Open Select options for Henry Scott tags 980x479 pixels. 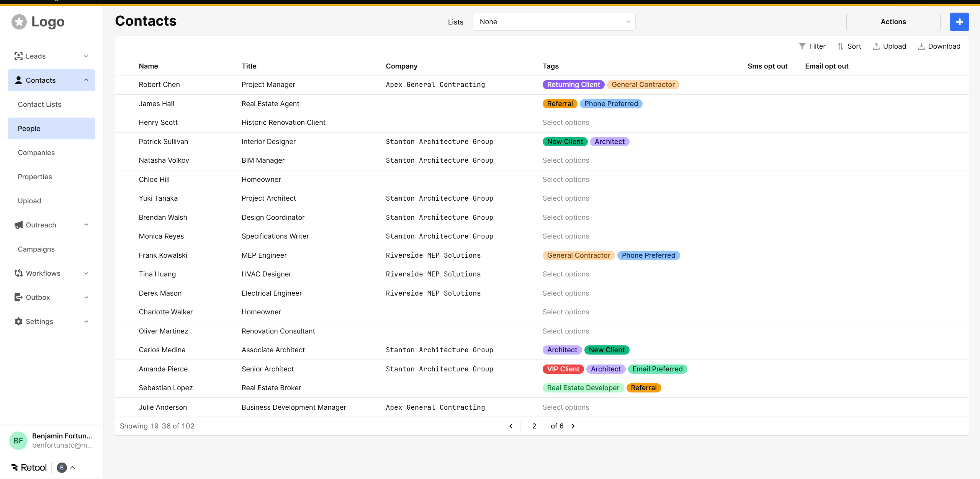point(566,123)
